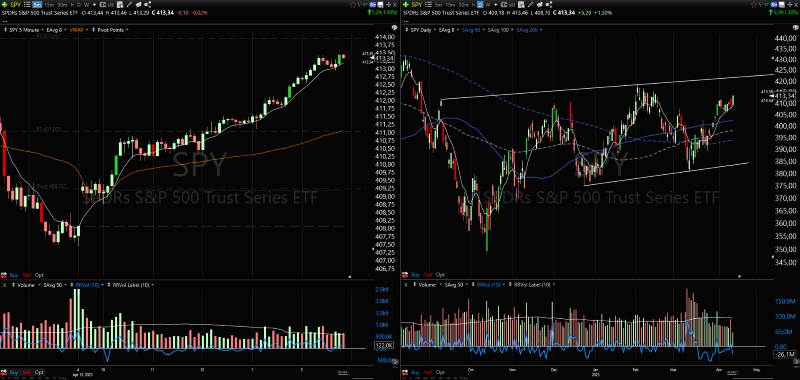Screen dimensions: 800x380
Task: Click the SAvg 100 label on the right chart
Action: (499, 30)
